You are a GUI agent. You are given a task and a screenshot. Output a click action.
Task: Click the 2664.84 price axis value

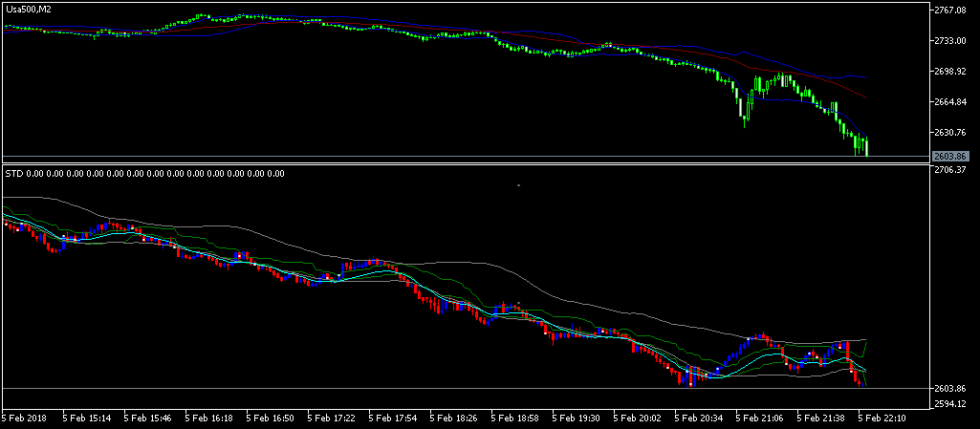pyautogui.click(x=949, y=102)
